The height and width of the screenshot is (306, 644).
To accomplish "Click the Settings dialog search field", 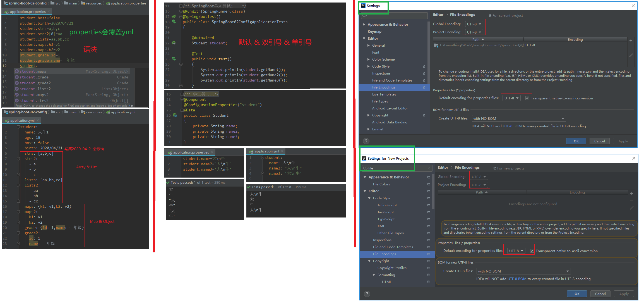I will pyautogui.click(x=394, y=16).
